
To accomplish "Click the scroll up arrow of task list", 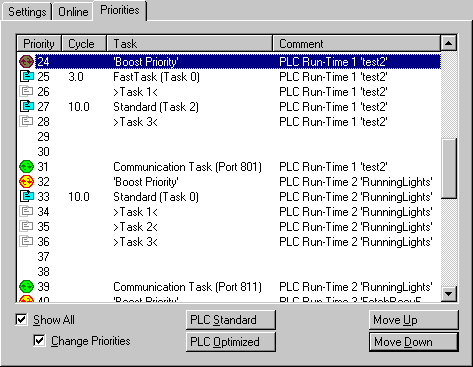I will tap(449, 43).
